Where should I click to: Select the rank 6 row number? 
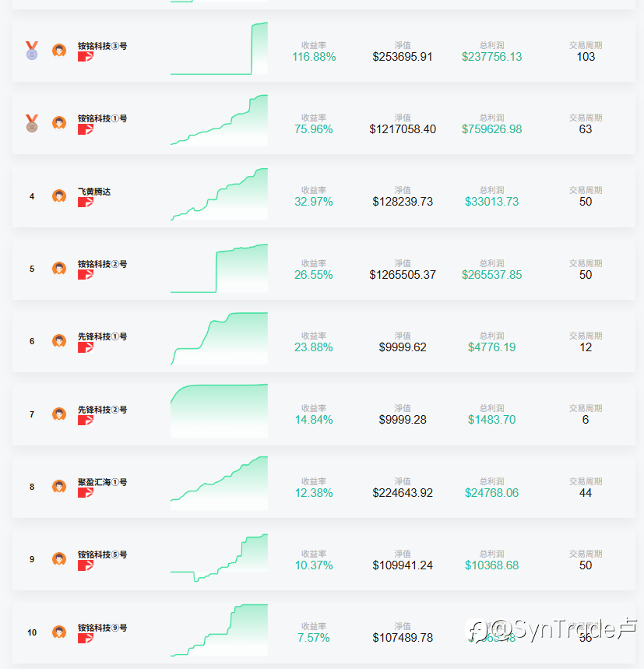click(x=32, y=341)
